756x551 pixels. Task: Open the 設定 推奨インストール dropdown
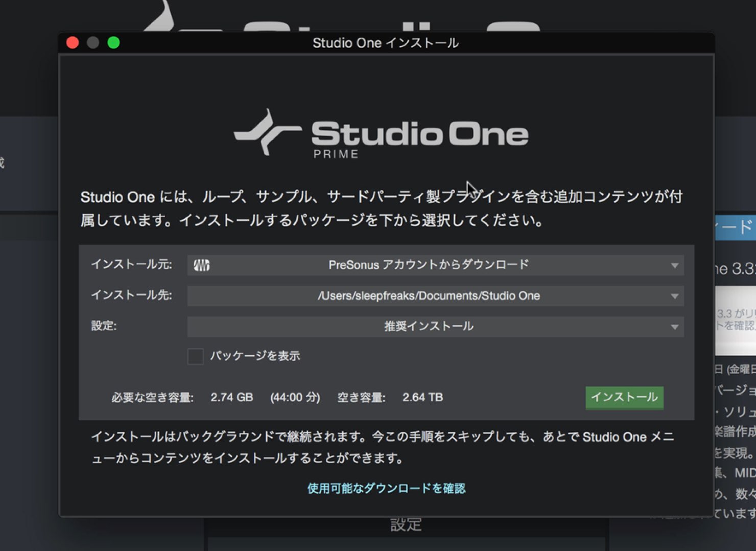(435, 327)
